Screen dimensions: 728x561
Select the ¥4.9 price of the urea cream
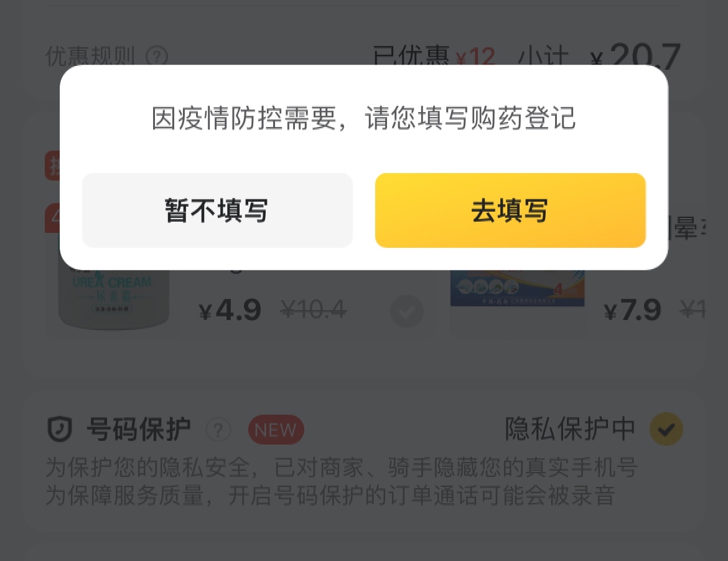point(230,310)
